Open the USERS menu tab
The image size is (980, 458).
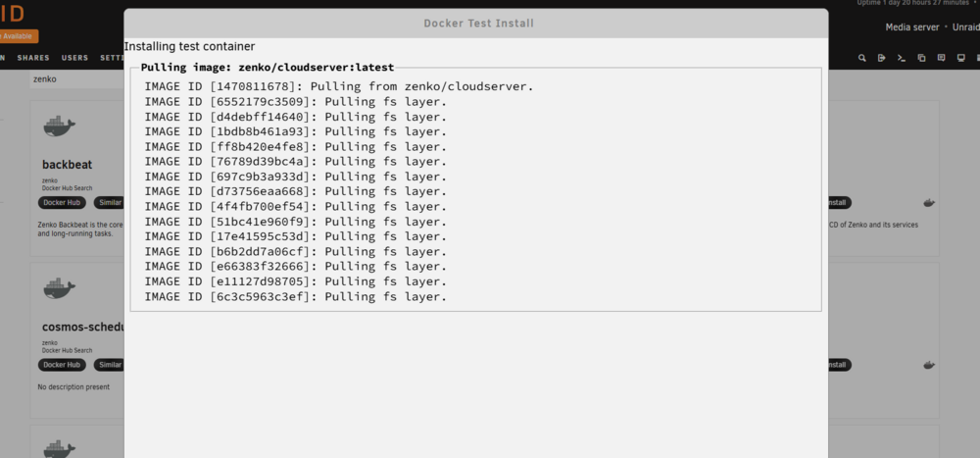[x=75, y=58]
